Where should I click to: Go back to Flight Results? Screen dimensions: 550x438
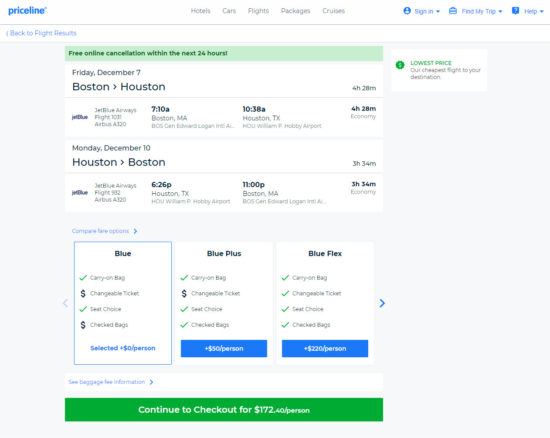tap(41, 33)
